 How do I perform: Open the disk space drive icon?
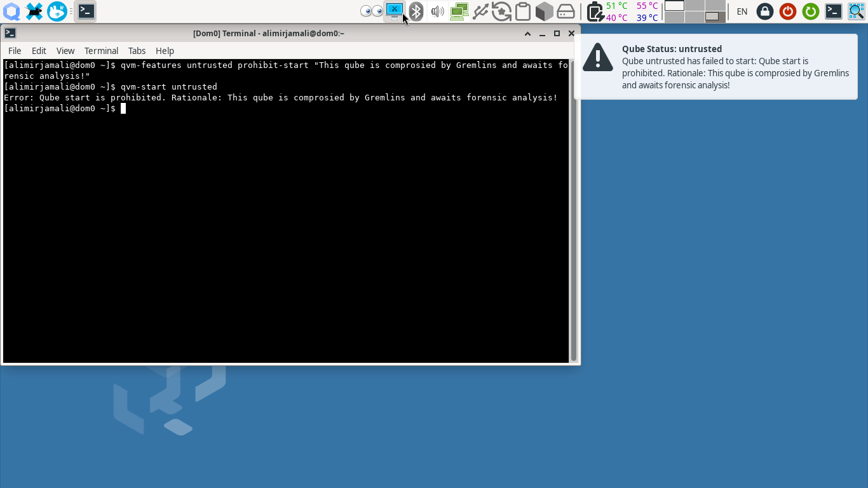(566, 11)
